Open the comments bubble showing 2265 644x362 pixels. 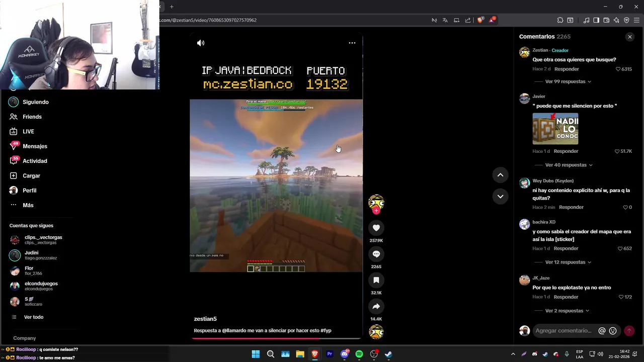pos(376,254)
